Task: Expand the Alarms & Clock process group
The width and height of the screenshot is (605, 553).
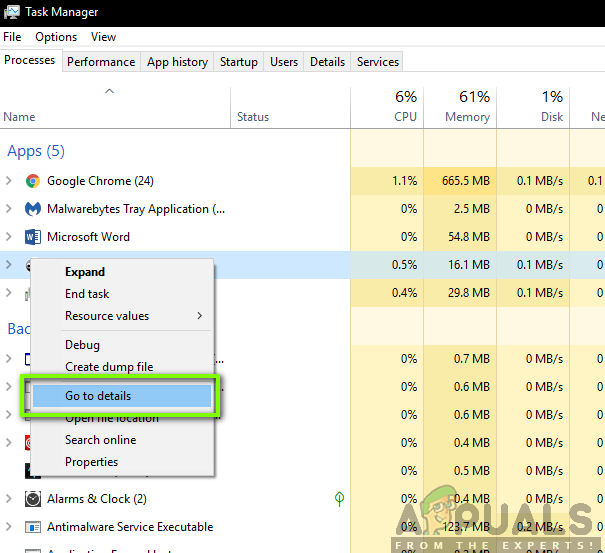Action: coord(8,499)
